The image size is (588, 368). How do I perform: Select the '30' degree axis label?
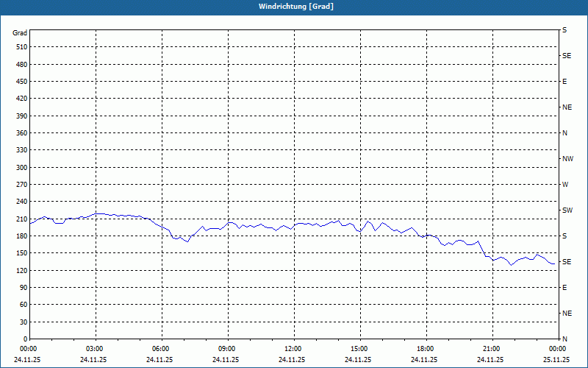[x=24, y=322]
